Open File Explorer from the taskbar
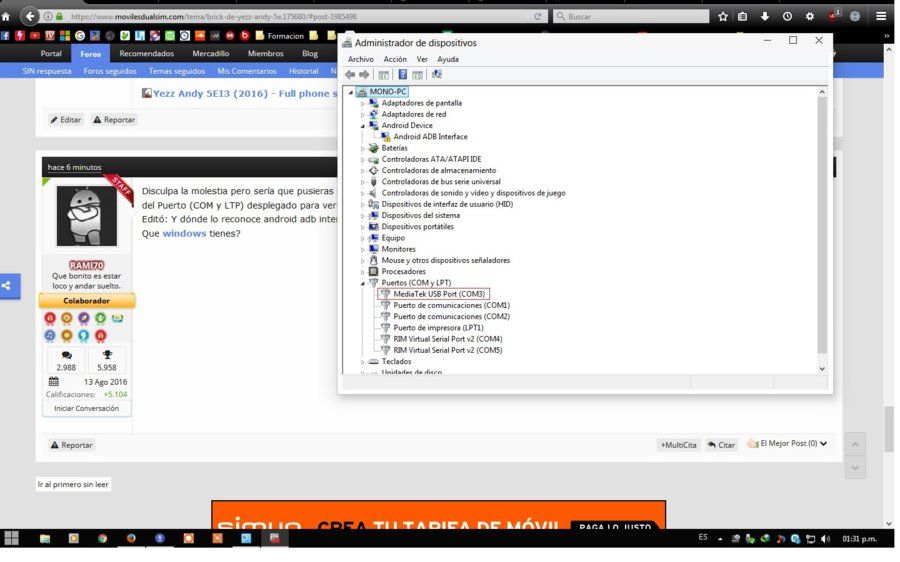 [45, 538]
